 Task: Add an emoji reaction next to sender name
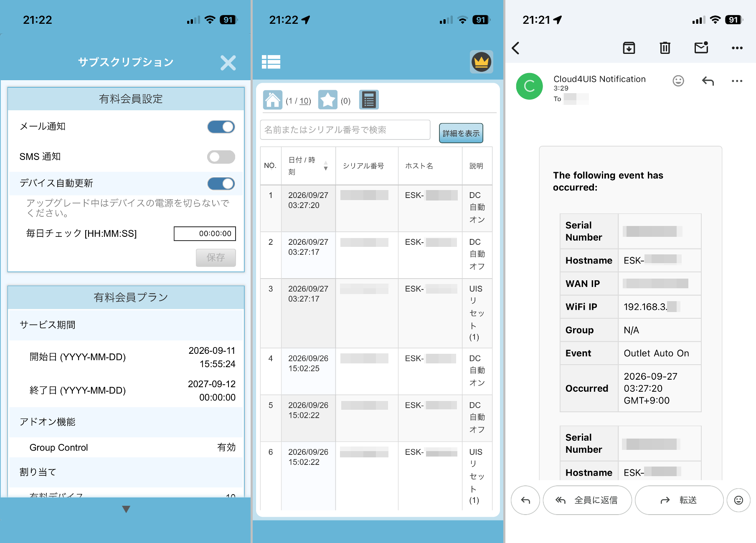pyautogui.click(x=678, y=81)
